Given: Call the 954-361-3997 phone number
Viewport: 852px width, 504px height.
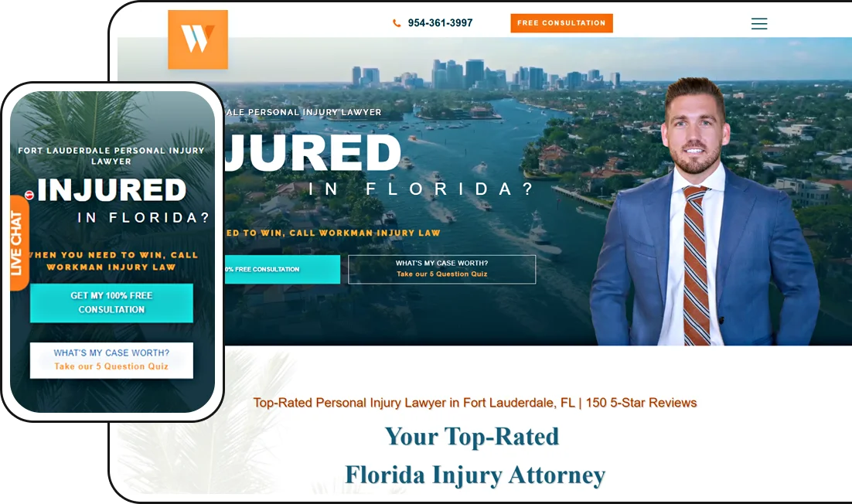Looking at the screenshot, I should [x=440, y=23].
